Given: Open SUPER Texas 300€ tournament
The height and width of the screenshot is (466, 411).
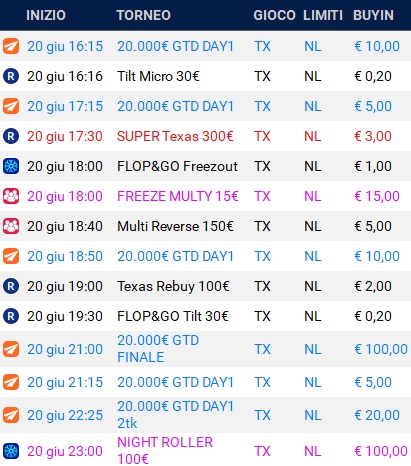Looking at the screenshot, I should (175, 136).
